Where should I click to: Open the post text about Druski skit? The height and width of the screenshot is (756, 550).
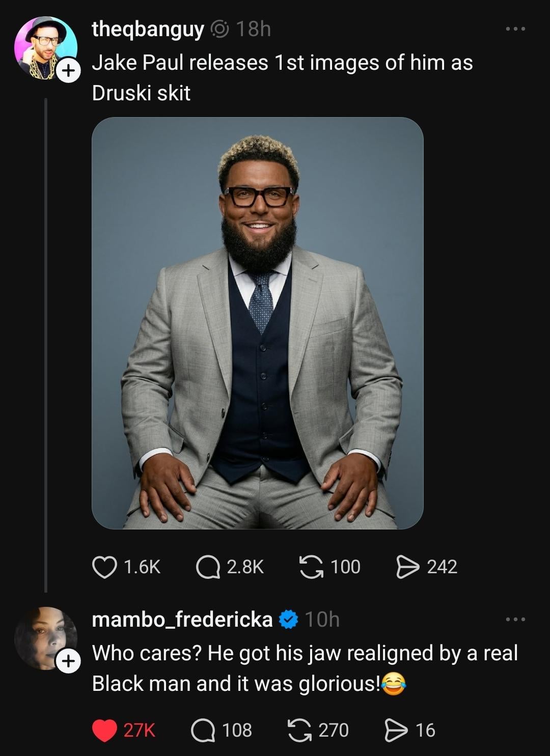[282, 78]
